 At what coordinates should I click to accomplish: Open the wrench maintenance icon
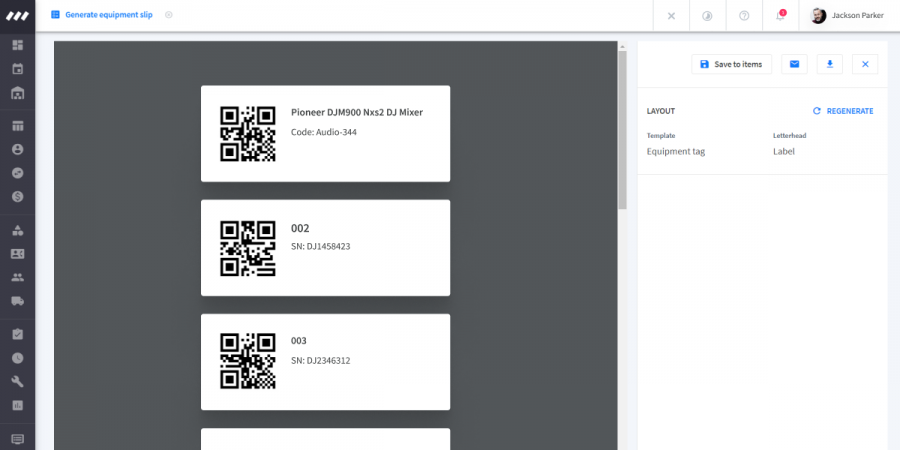17,382
